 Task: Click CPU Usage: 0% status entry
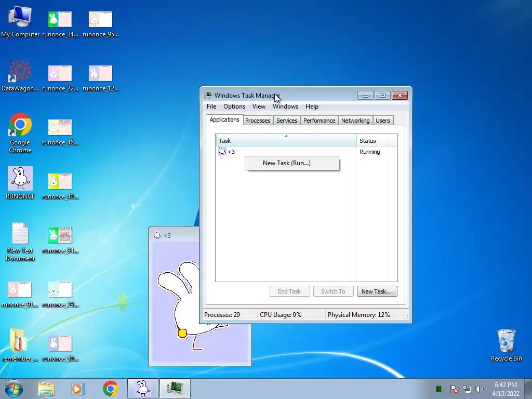point(280,315)
